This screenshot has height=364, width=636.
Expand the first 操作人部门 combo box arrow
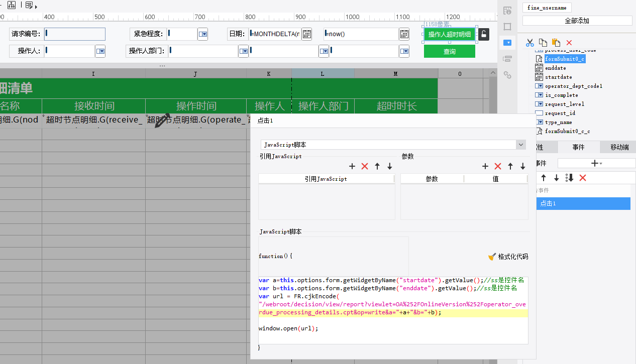coord(244,51)
